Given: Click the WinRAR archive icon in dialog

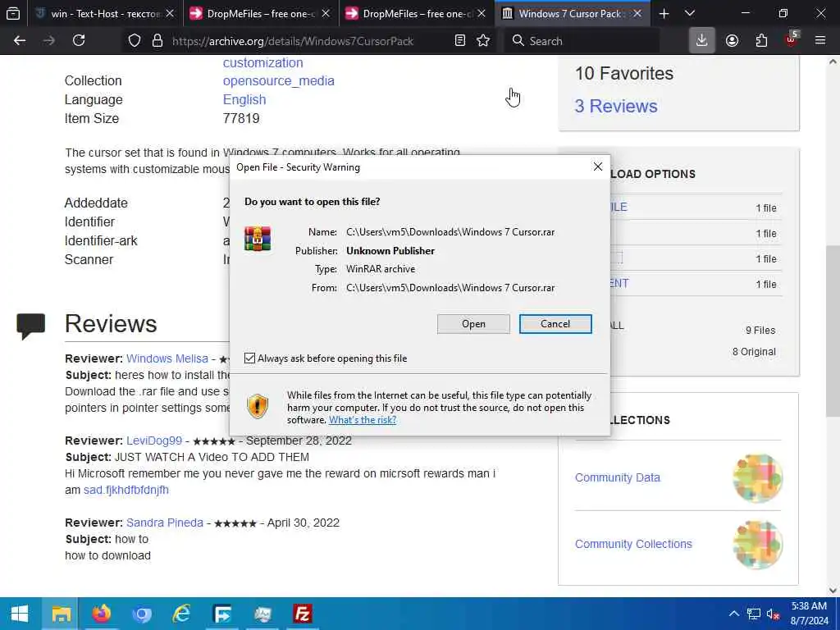Looking at the screenshot, I should tap(258, 239).
